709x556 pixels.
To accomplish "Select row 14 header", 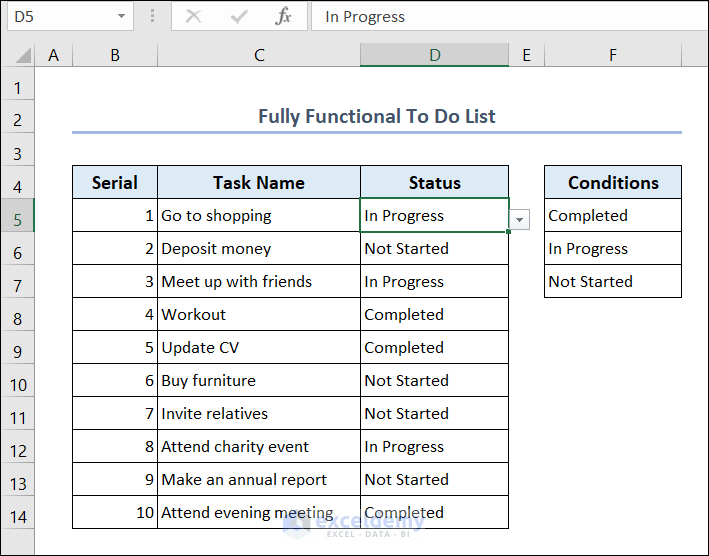I will [17, 516].
